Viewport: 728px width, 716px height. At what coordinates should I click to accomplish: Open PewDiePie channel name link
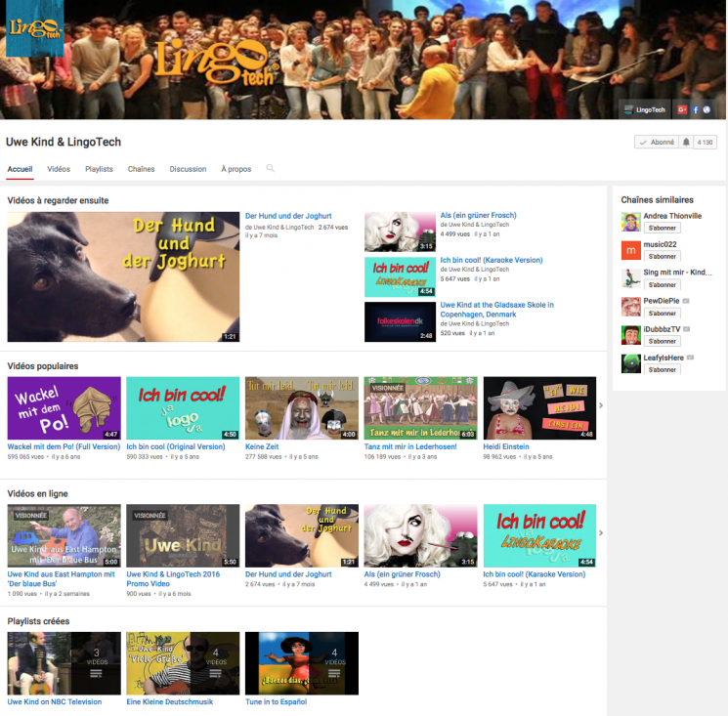[662, 301]
